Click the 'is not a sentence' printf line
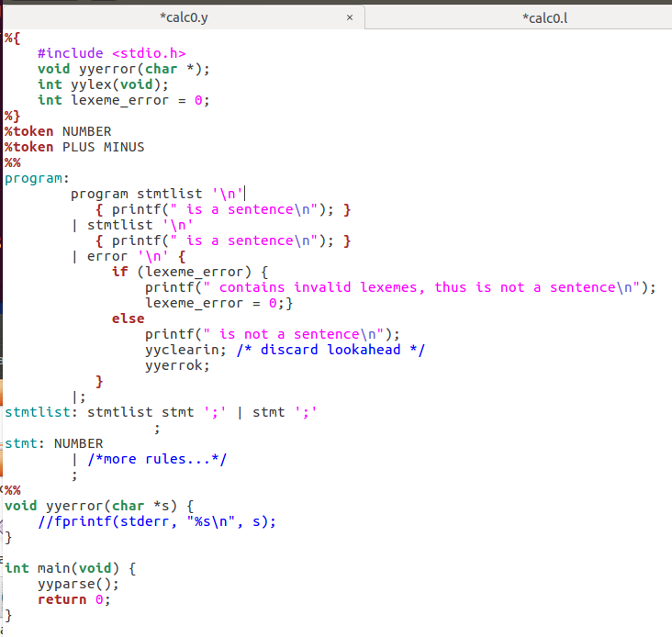Screen dimensions: 672x637 tap(272, 334)
